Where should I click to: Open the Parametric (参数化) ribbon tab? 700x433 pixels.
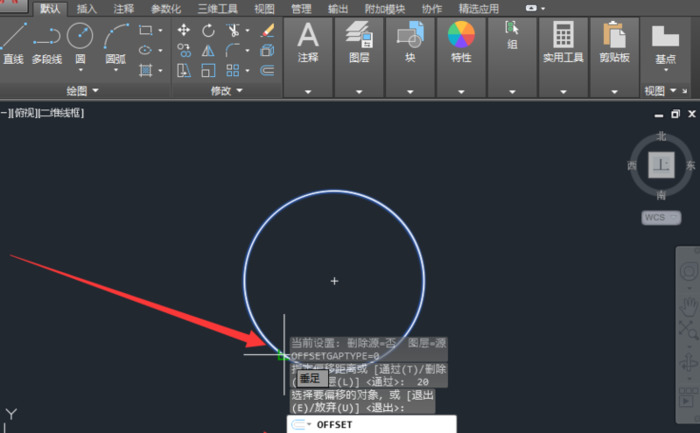(x=165, y=8)
